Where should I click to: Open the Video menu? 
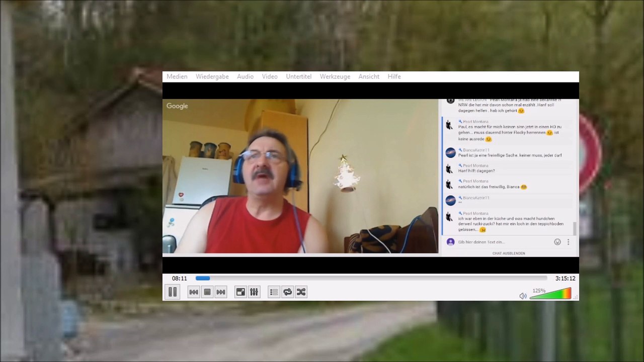(270, 76)
